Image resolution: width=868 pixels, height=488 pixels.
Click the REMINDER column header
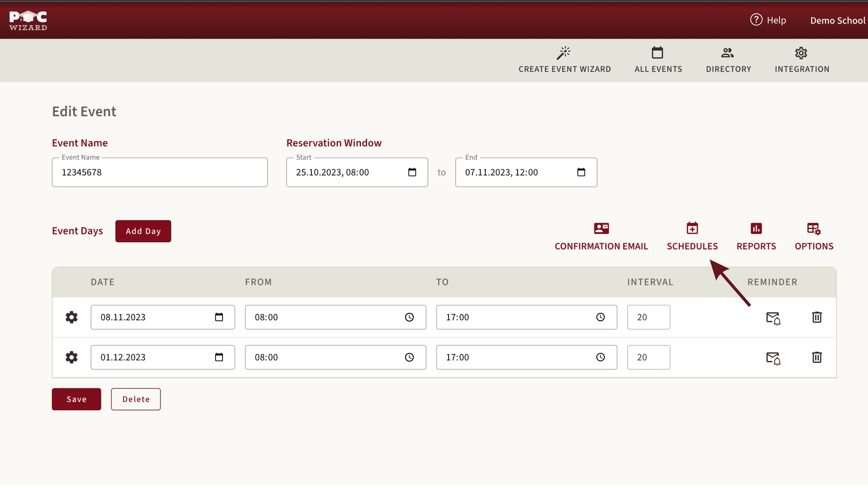pos(772,282)
